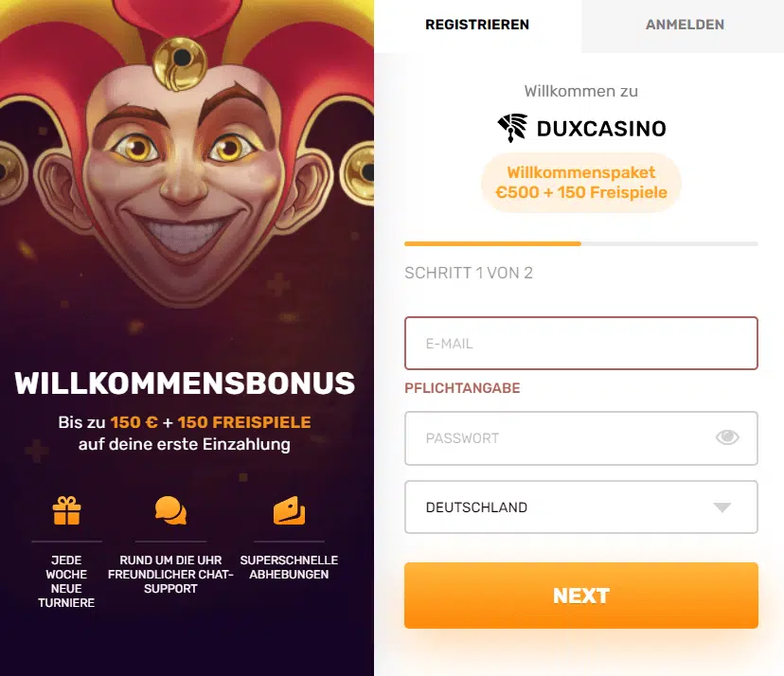Viewport: 784px width, 676px height.
Task: Click the NEXT button
Action: coord(580,595)
